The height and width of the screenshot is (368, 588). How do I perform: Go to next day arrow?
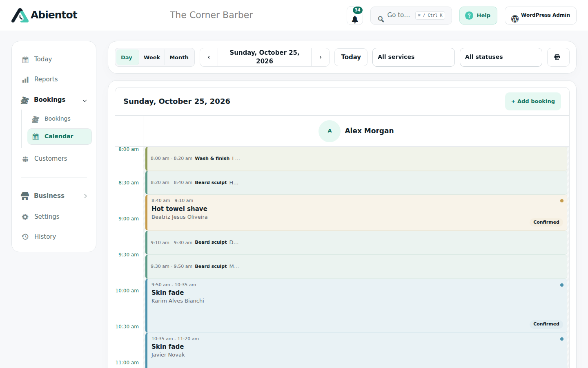[x=320, y=57]
